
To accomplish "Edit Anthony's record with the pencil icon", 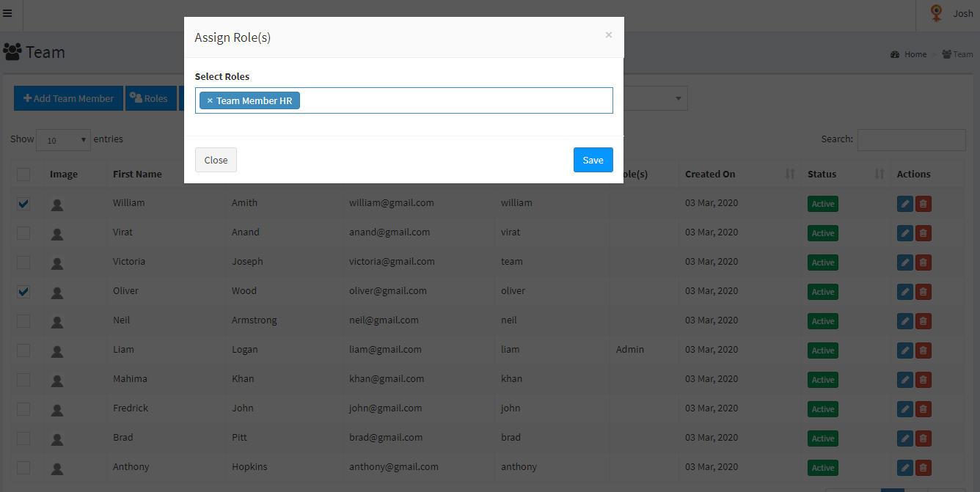I will [905, 468].
